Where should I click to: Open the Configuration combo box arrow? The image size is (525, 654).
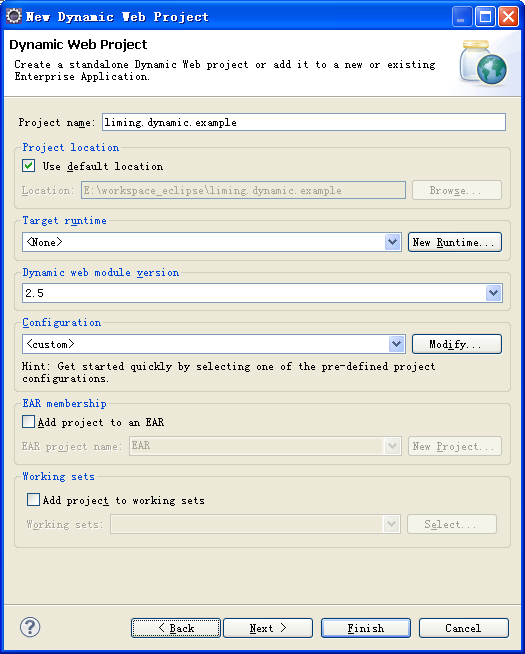(396, 344)
